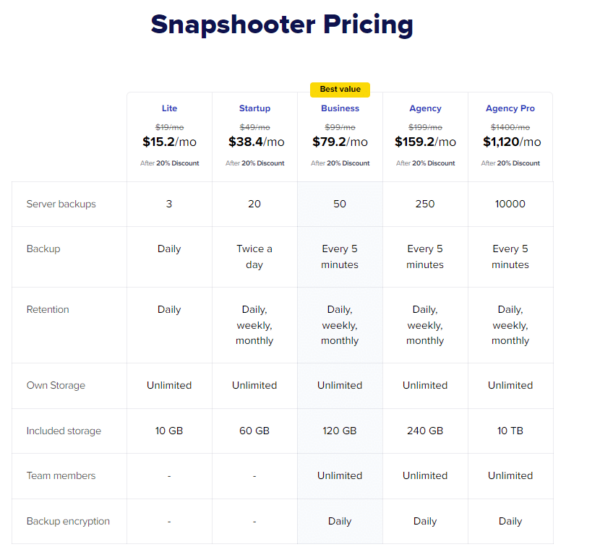The image size is (600, 552).
Task: Select the $1,120/mo Agency Pro price
Action: point(510,142)
